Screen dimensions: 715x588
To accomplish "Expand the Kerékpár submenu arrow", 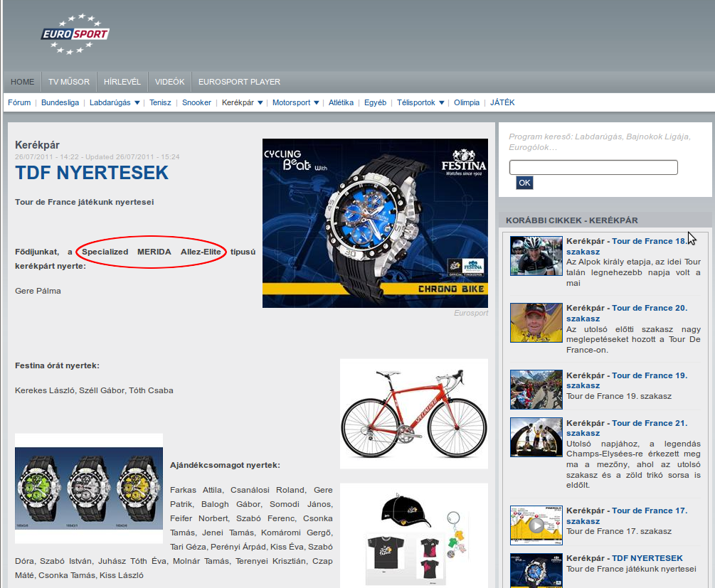I will [260, 102].
